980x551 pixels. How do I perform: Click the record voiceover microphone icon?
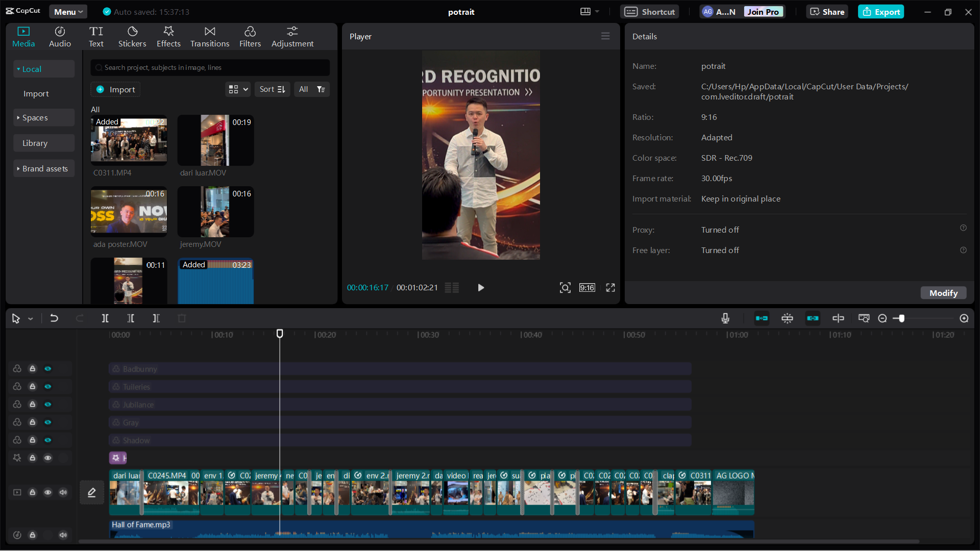725,318
